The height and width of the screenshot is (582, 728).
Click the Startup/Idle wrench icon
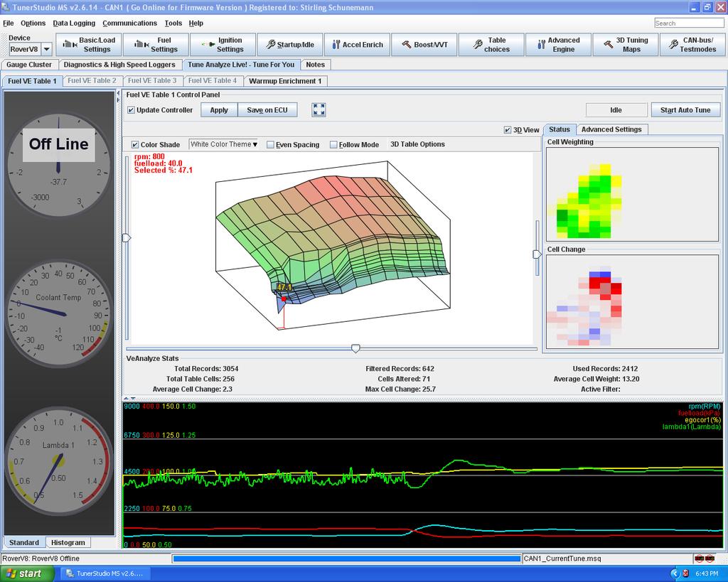click(x=270, y=45)
